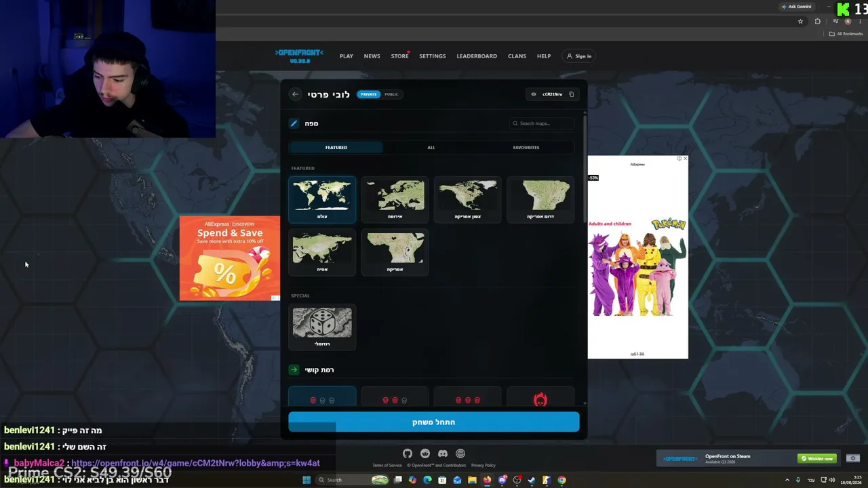Open the Privacy Policy link
The width and height of the screenshot is (868, 488).
point(484,465)
